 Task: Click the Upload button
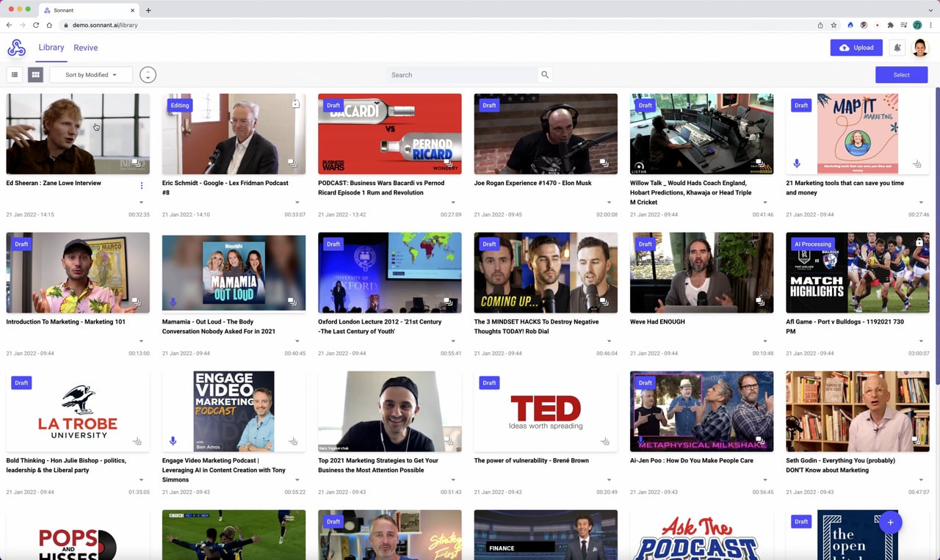pyautogui.click(x=856, y=48)
